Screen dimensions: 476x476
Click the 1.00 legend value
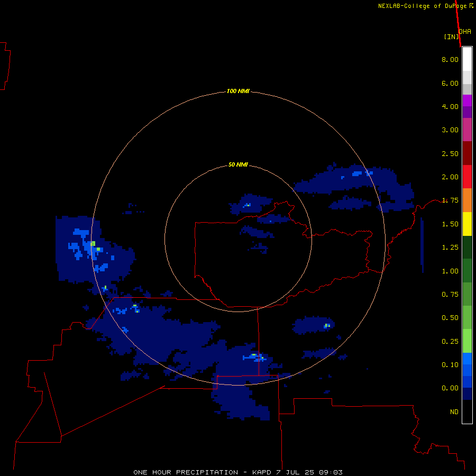pyautogui.click(x=450, y=271)
